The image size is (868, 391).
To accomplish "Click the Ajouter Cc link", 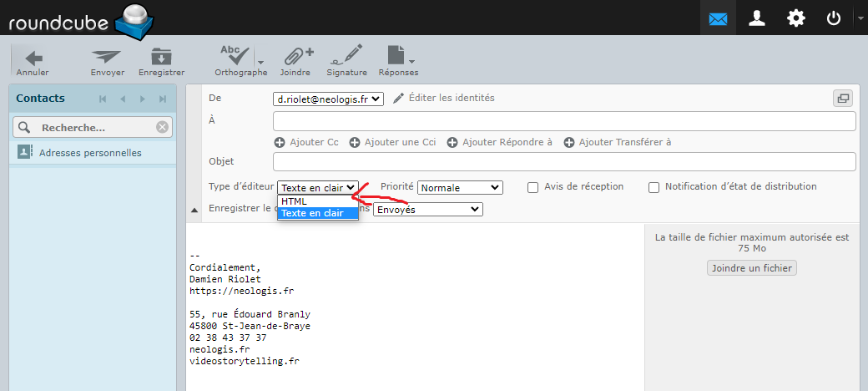I will [306, 142].
